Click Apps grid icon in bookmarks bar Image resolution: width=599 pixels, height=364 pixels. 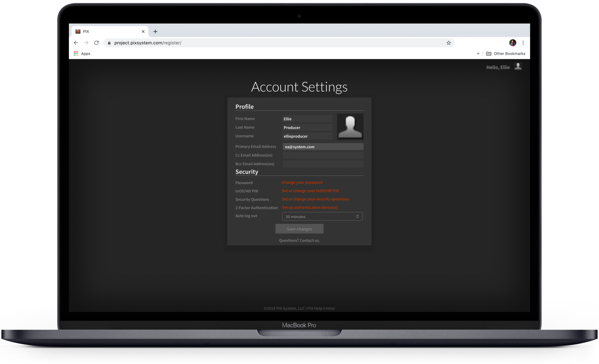(76, 54)
